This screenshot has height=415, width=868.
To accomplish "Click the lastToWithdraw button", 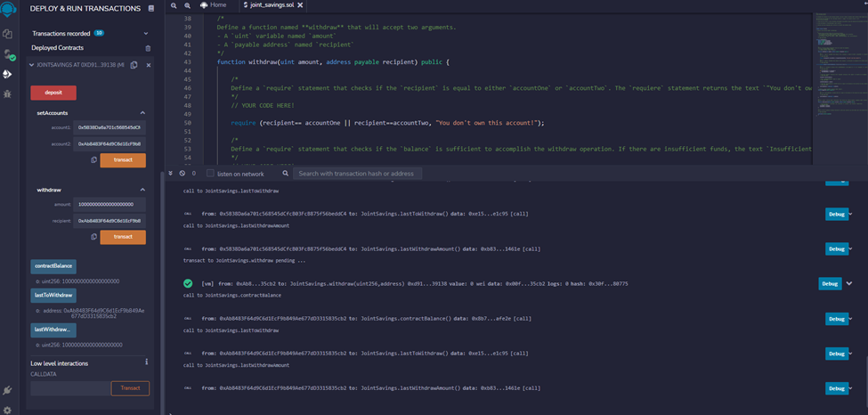I will tap(53, 296).
